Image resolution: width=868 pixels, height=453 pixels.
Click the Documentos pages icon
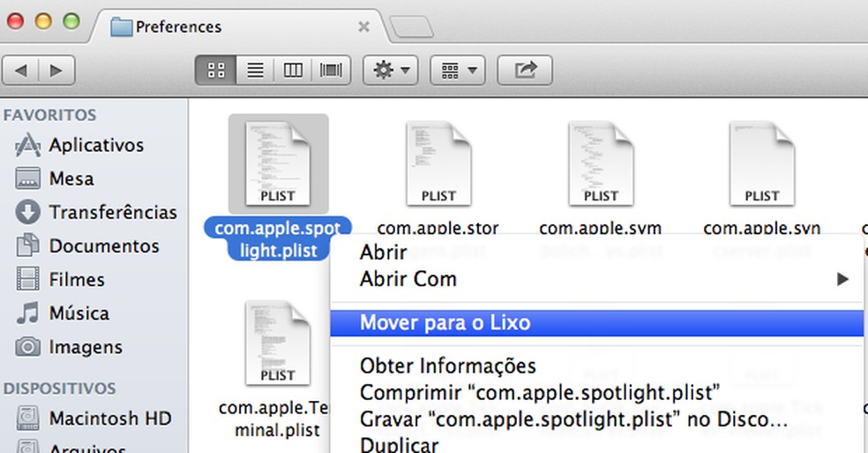click(x=27, y=245)
